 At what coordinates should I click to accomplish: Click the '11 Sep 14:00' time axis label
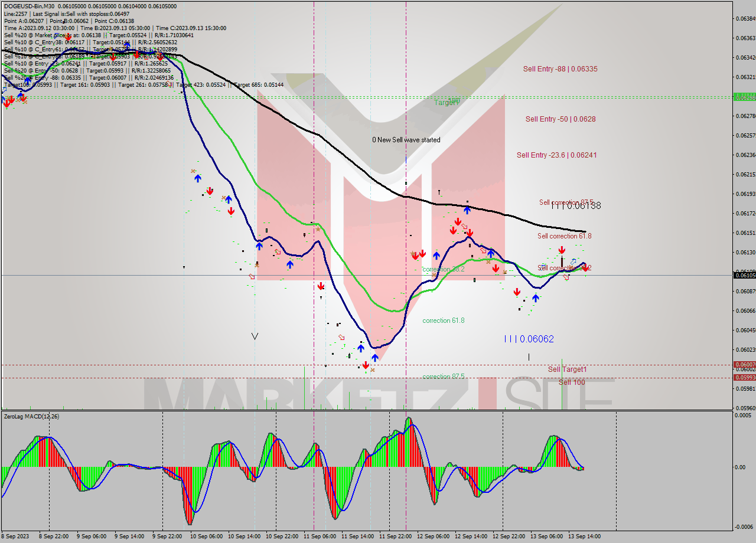357,537
